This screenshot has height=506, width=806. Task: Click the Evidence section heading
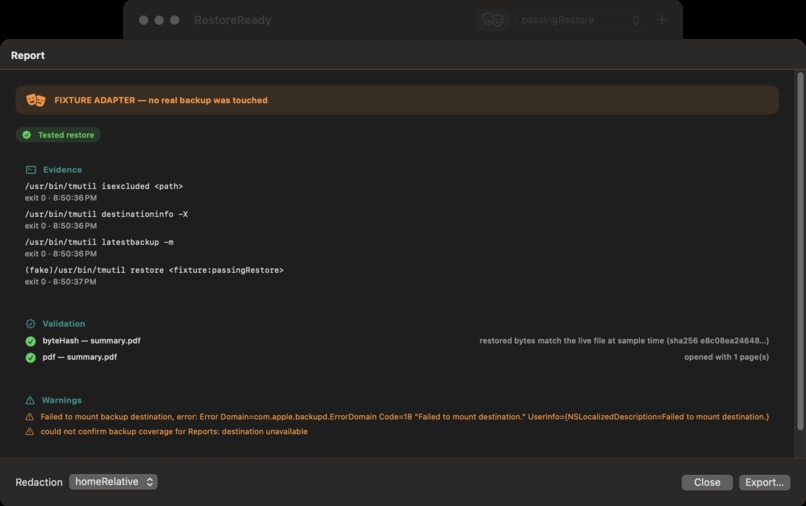click(x=62, y=170)
